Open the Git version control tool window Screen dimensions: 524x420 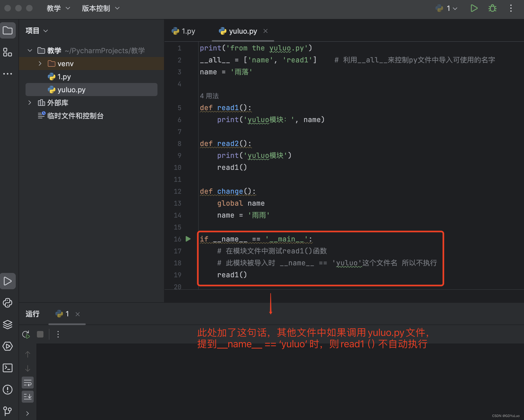(x=8, y=411)
